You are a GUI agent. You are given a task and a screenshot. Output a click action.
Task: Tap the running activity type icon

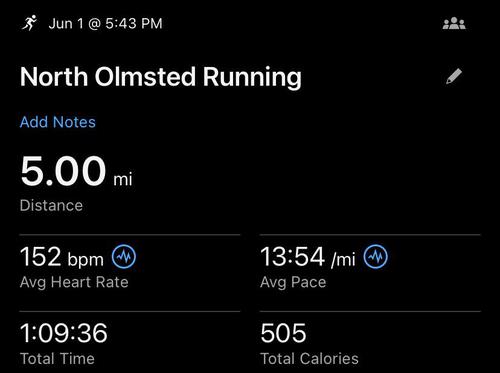point(29,23)
